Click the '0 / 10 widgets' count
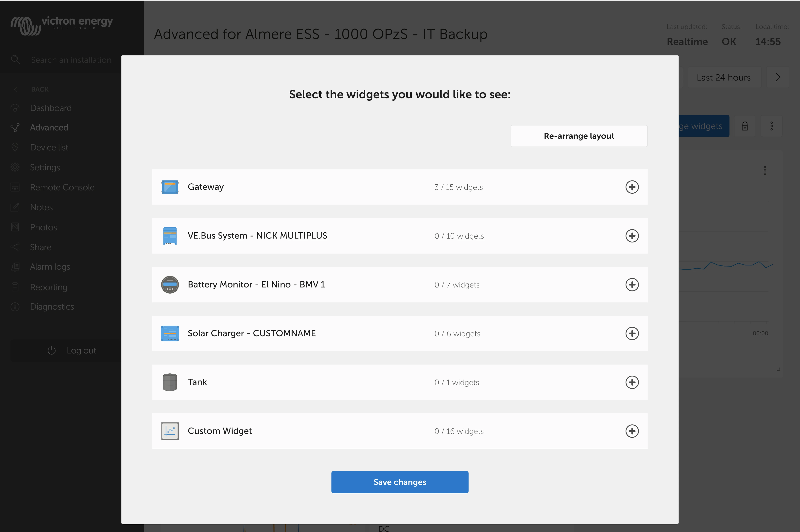The image size is (800, 532). [459, 236]
